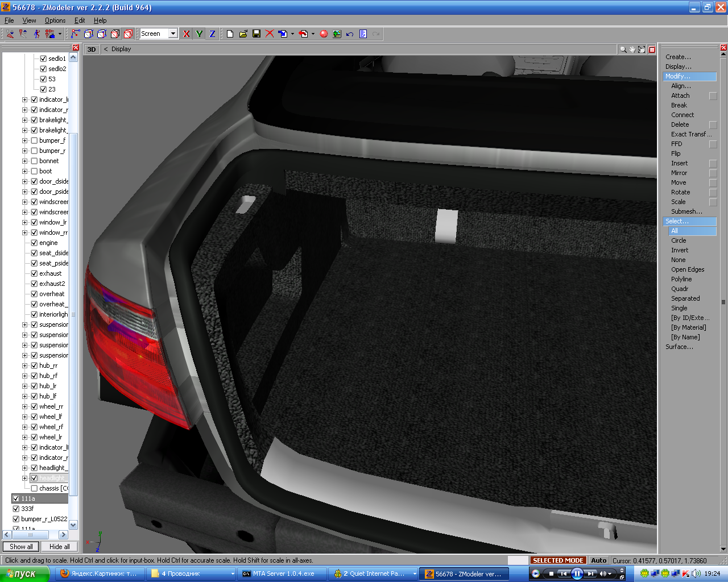
Task: Click the undo arrow icon
Action: tap(350, 34)
